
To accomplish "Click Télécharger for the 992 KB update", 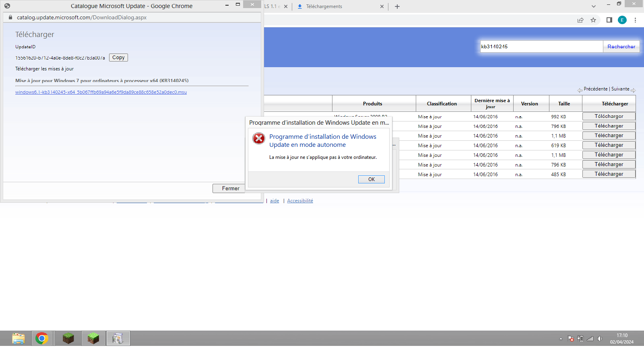I will tap(609, 116).
